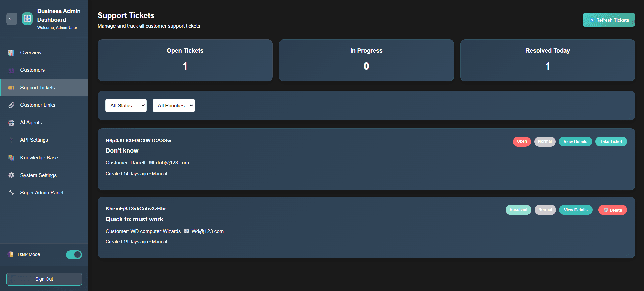Toggle the Dark Mode switch off
644x291 pixels.
pos(74,255)
